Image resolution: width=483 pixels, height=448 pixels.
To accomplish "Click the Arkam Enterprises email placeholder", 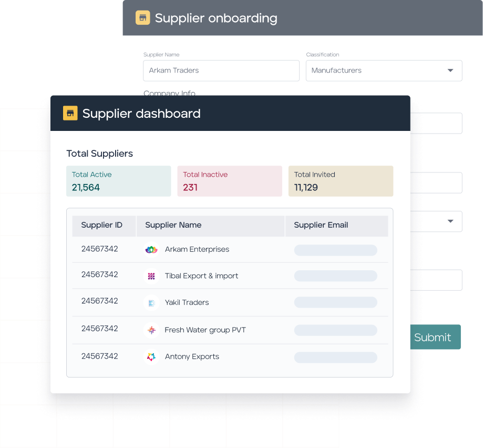I will pos(335,250).
